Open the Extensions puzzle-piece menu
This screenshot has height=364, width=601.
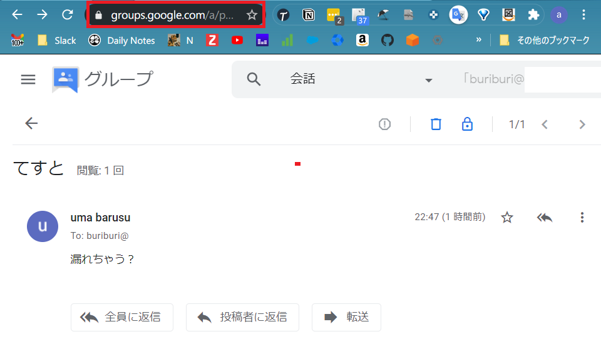[533, 15]
